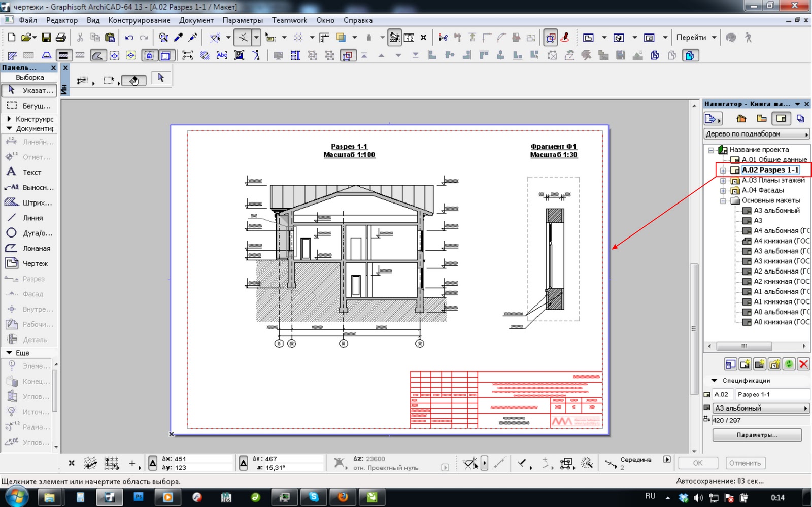812x507 pixels.
Task: Open the А3 альбомный master layout dropdown
Action: tap(761, 408)
